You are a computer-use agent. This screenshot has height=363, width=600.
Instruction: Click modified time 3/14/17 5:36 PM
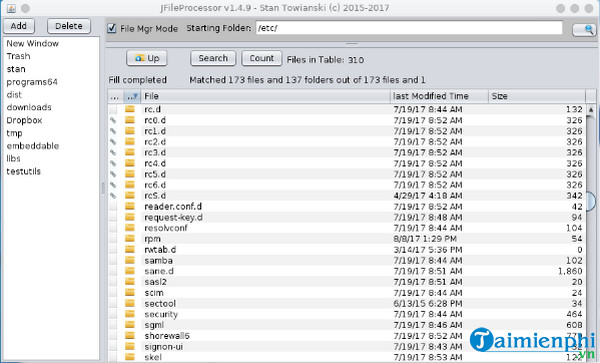tap(427, 249)
